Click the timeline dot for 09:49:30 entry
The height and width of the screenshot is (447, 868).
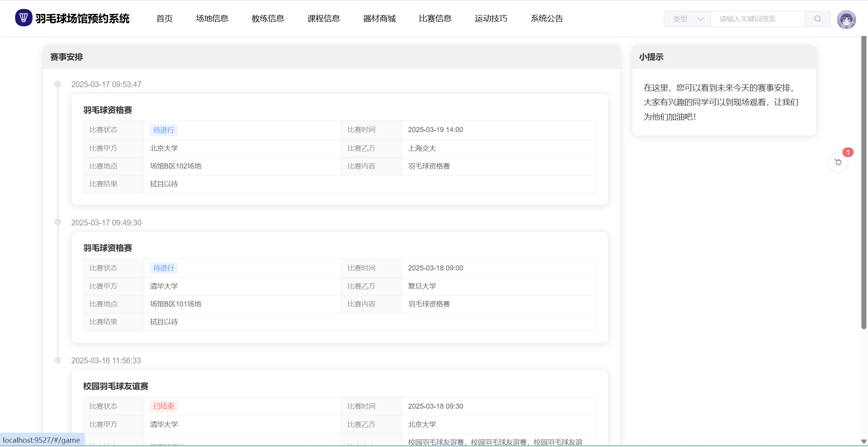coord(58,222)
